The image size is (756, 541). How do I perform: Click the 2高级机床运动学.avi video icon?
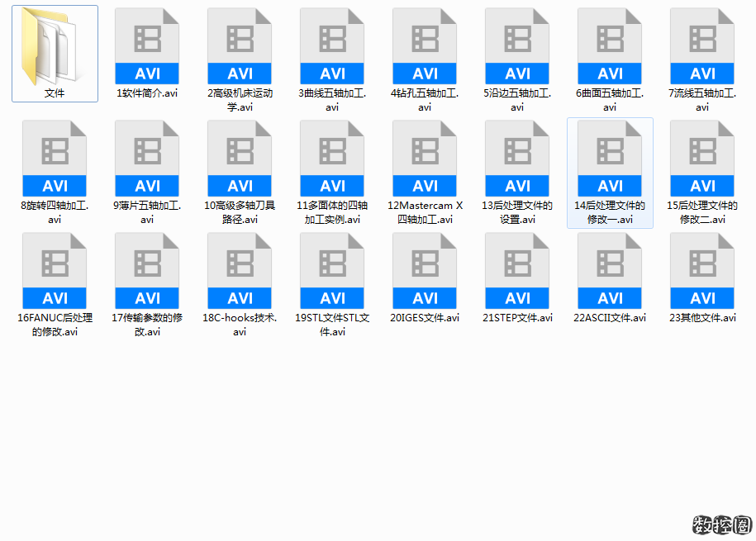click(240, 46)
